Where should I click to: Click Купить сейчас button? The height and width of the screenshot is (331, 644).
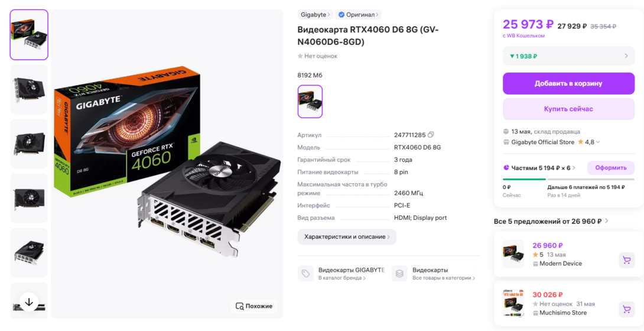click(568, 109)
